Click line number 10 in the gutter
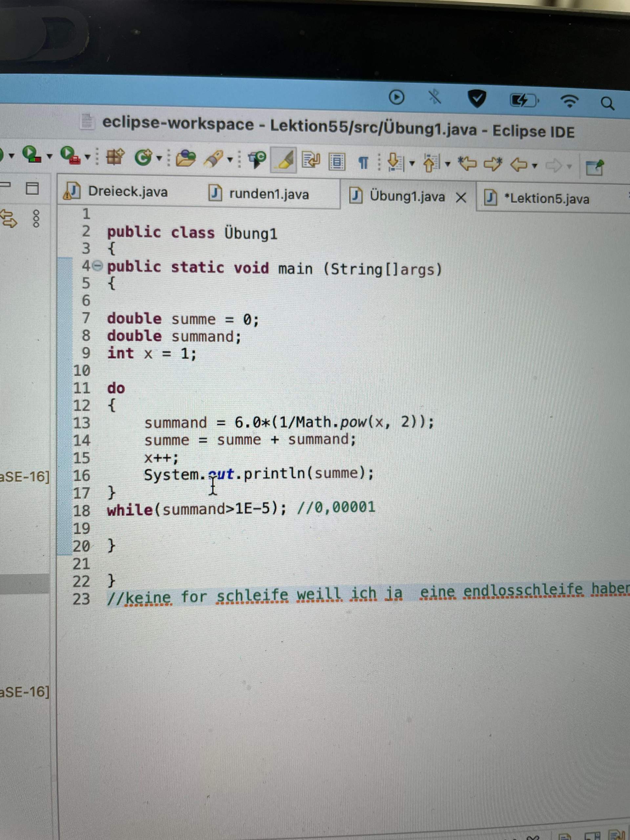 (82, 370)
